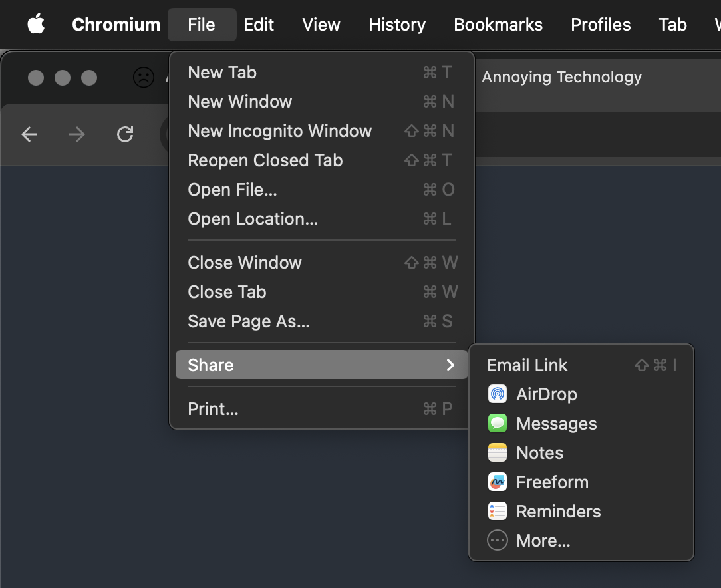Share the page to Notes

pyautogui.click(x=581, y=453)
